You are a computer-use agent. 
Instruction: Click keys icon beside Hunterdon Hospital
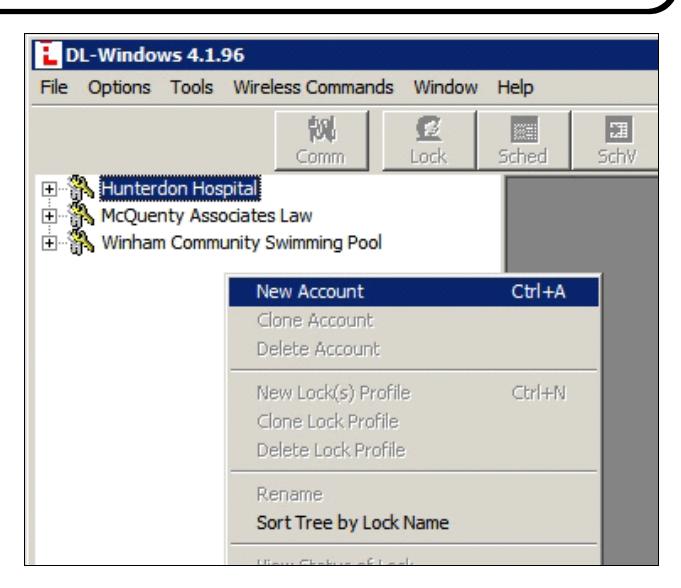pos(81,188)
